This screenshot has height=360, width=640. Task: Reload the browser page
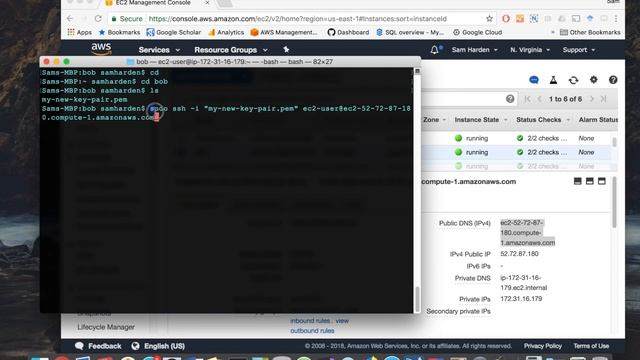(98, 19)
